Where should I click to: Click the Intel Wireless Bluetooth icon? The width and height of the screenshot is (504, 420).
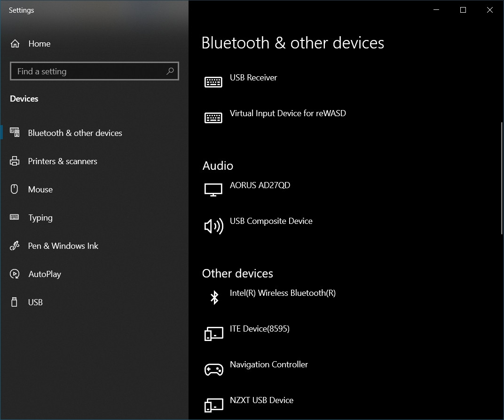[214, 297]
